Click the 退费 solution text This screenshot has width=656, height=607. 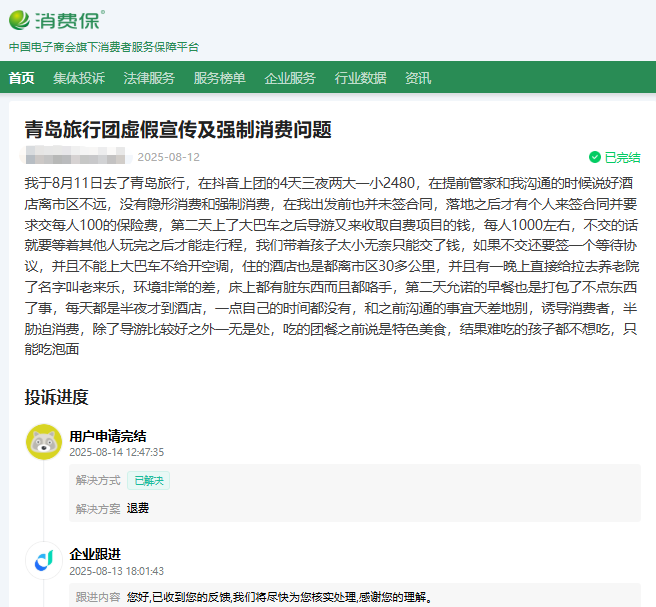[x=138, y=508]
